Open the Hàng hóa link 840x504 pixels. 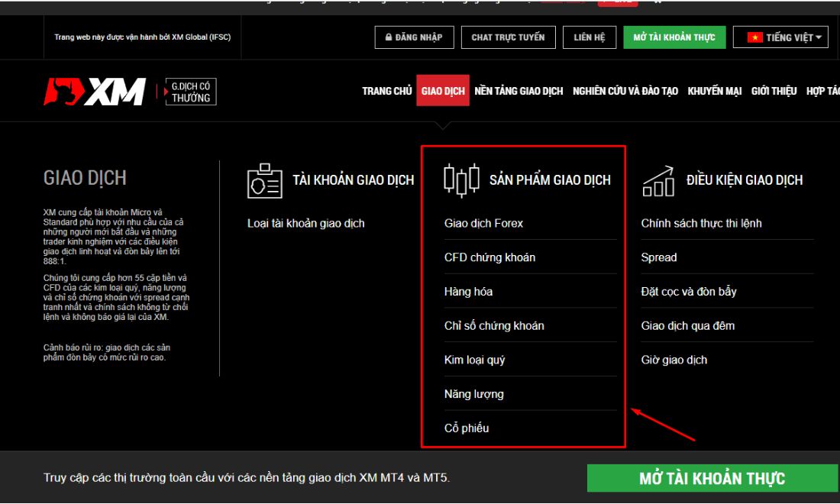click(468, 292)
